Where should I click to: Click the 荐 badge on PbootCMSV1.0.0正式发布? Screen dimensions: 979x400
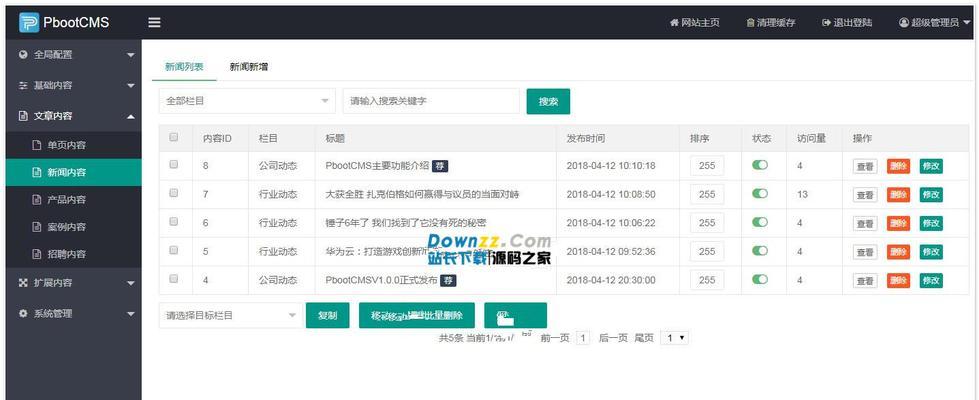click(x=448, y=280)
